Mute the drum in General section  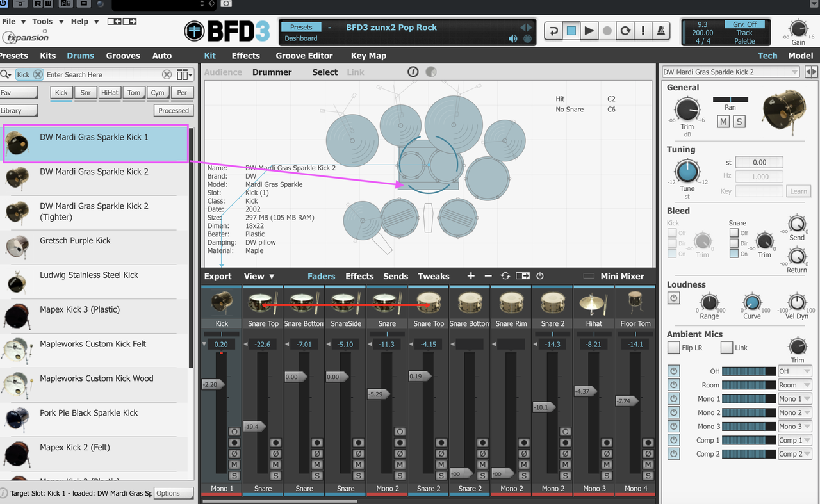pos(723,122)
